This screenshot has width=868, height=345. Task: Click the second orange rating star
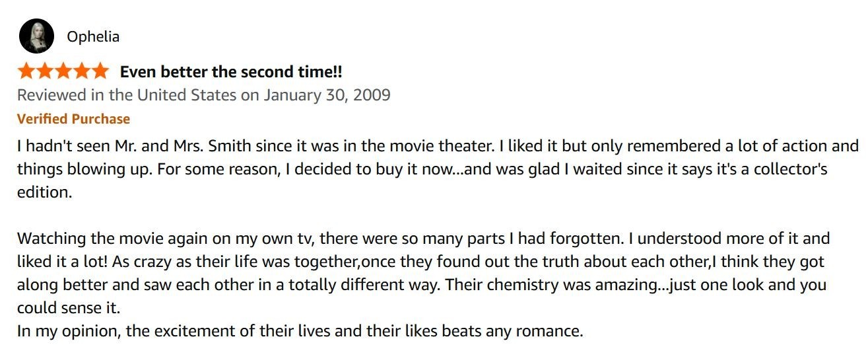[44, 71]
